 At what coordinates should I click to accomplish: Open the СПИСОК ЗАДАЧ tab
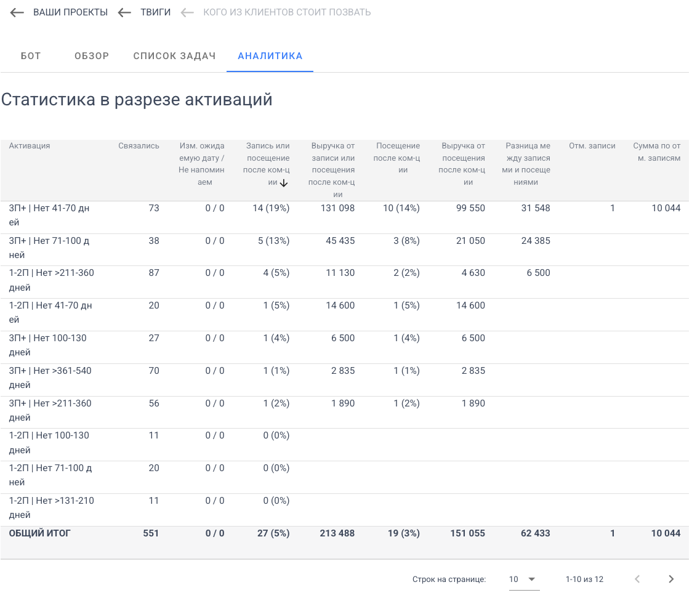click(x=175, y=56)
